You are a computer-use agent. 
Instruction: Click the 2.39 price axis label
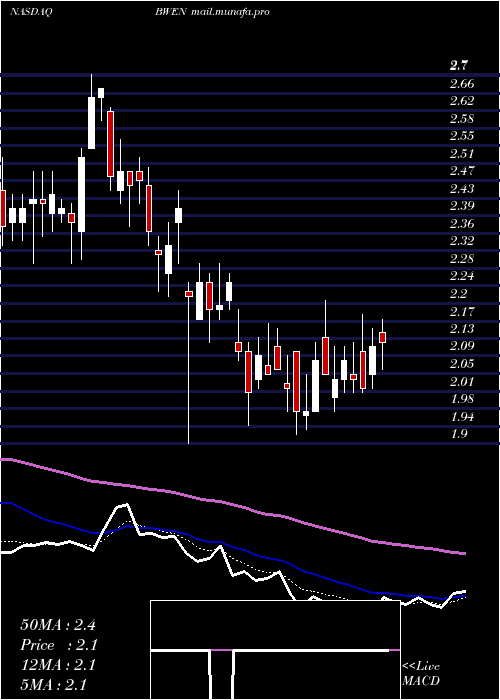pos(462,206)
